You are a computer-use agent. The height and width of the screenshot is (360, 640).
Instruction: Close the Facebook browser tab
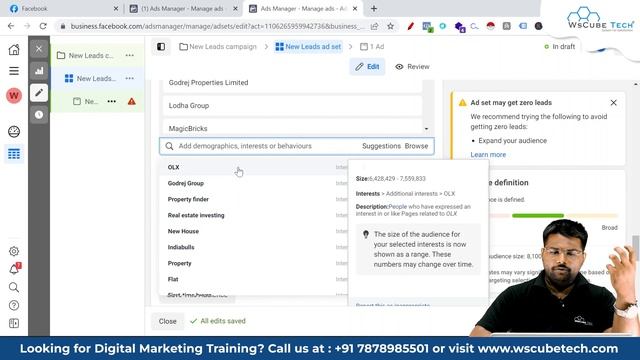pyautogui.click(x=116, y=9)
